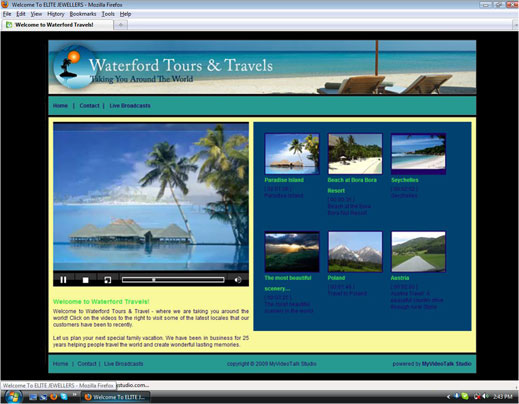Open the Contact link in top navigation
519x404 pixels.
coord(89,106)
